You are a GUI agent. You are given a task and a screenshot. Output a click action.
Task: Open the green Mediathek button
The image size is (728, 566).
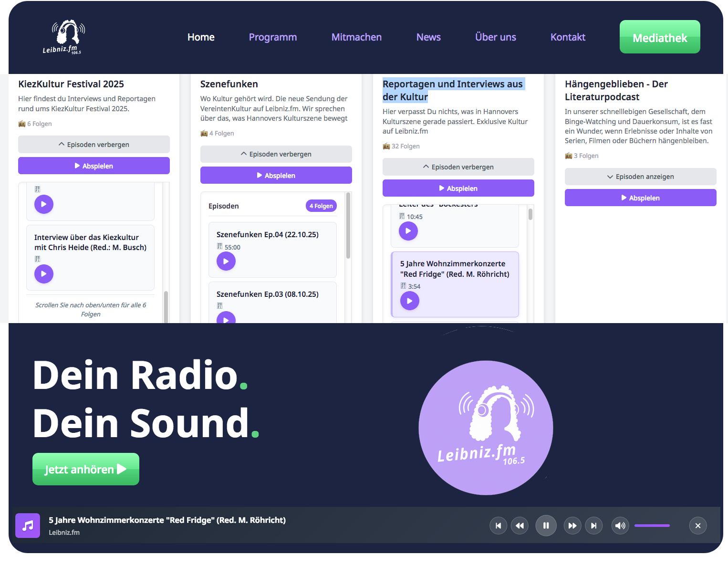659,37
